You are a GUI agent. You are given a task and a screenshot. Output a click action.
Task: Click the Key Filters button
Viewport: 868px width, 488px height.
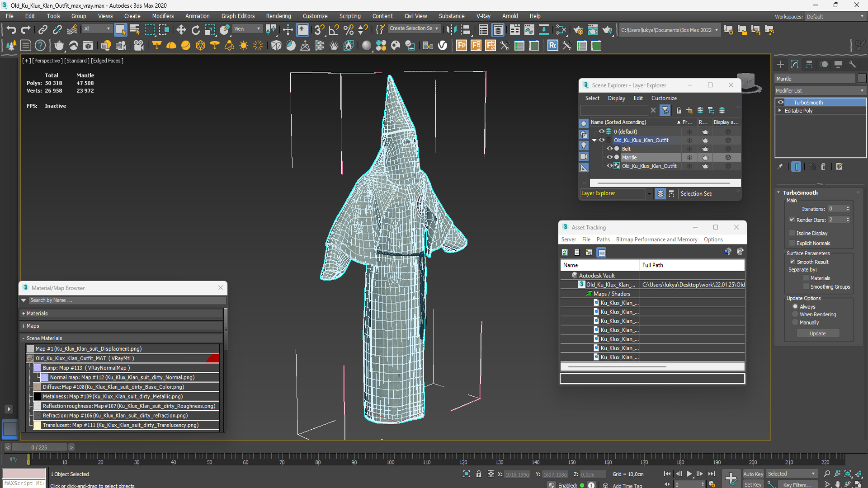(x=797, y=484)
